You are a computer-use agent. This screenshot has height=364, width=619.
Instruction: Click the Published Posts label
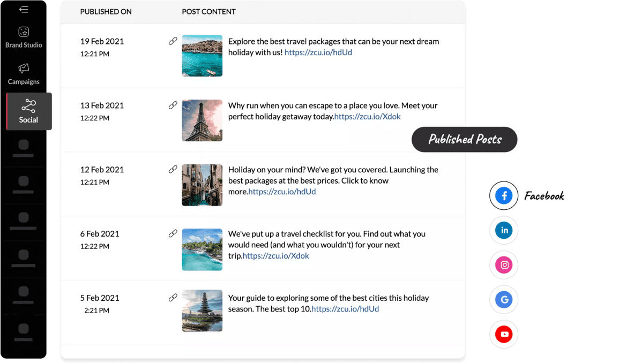click(x=465, y=140)
